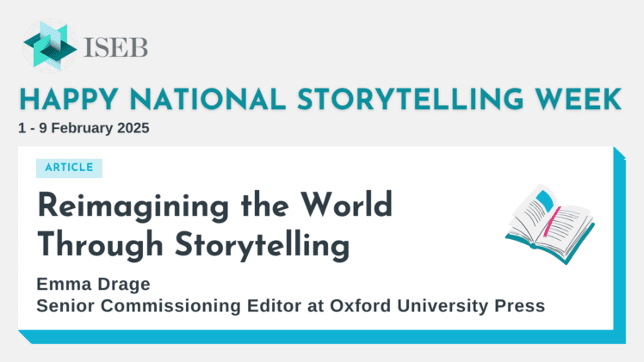Click the open book illustration
The height and width of the screenshot is (362, 644).
coord(550,224)
